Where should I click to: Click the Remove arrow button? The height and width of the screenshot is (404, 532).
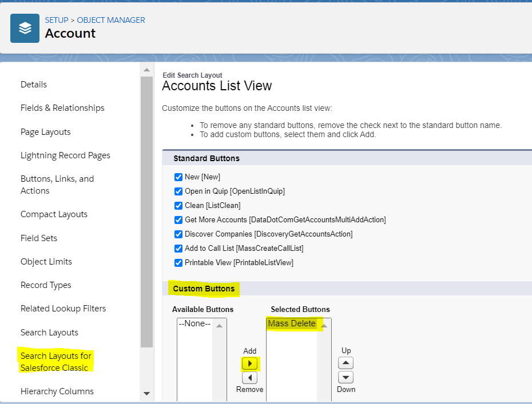250,378
